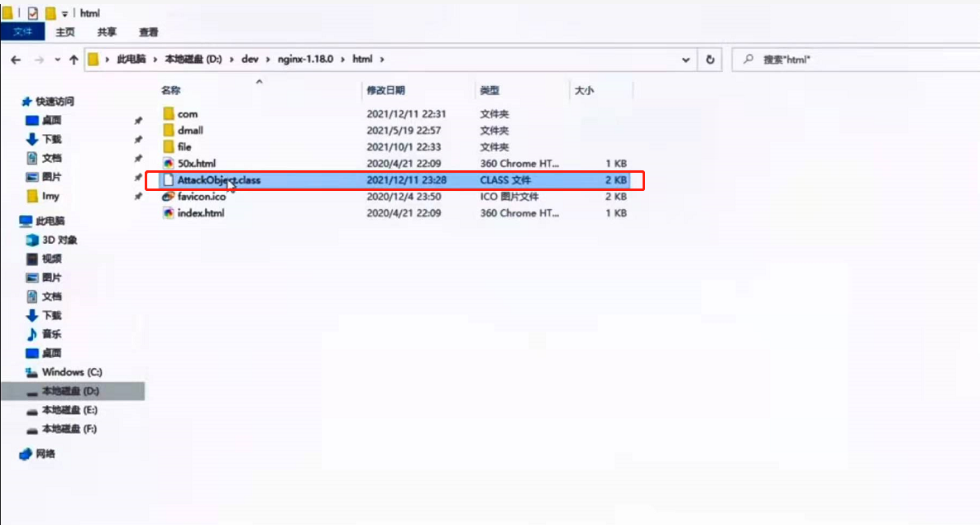Open the address bar history dropdown
Screen dimensions: 980x525
[686, 59]
